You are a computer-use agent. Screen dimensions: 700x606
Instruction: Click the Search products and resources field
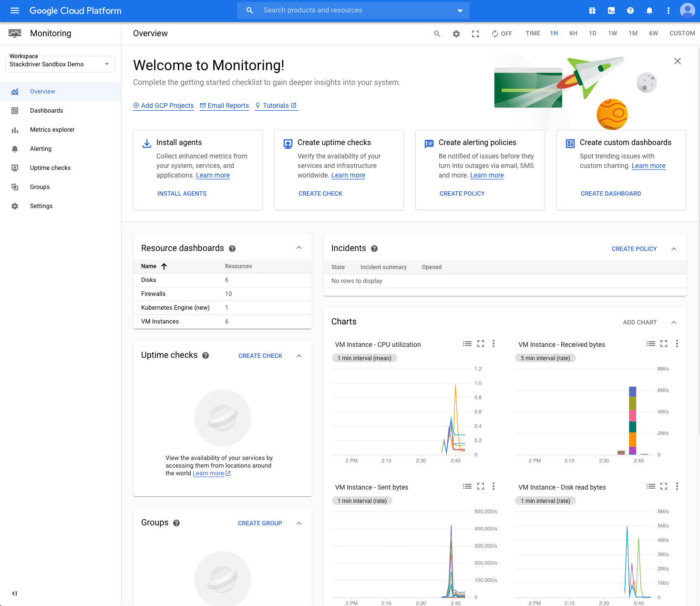353,10
